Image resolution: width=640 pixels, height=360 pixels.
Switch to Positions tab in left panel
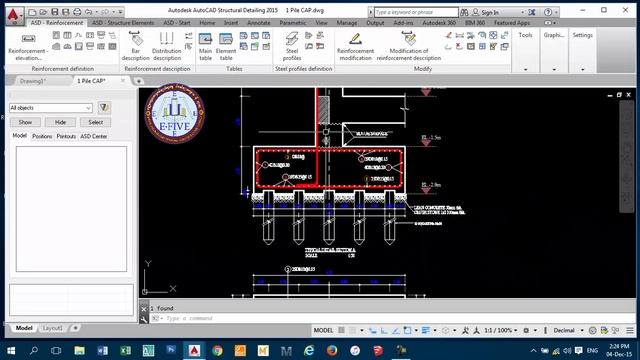point(42,136)
